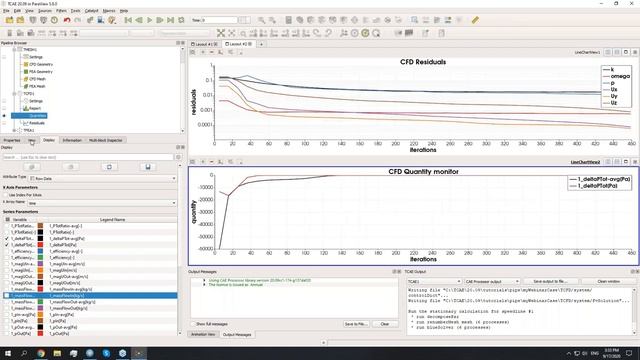This screenshot has height=360, width=640.
Task: Click the color palette icon in toolbar
Action: pos(111,20)
